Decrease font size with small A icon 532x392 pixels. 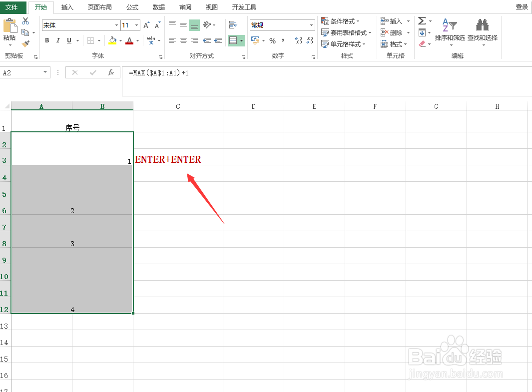click(157, 25)
